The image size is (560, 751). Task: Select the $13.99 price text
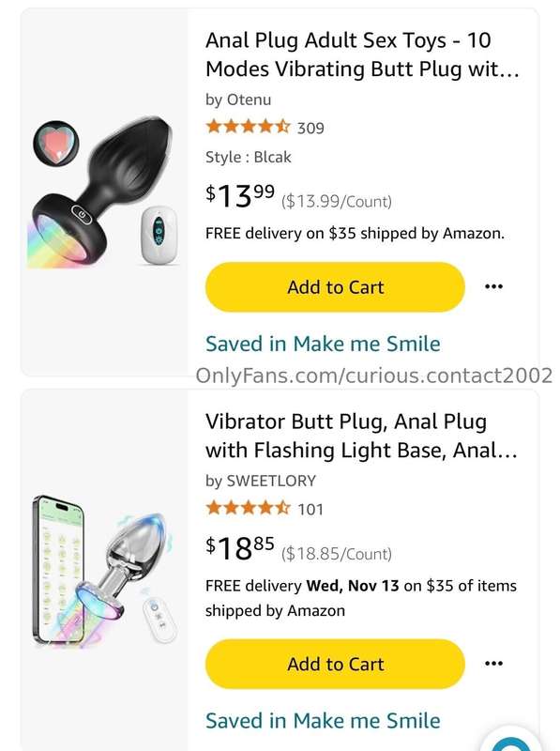[240, 195]
